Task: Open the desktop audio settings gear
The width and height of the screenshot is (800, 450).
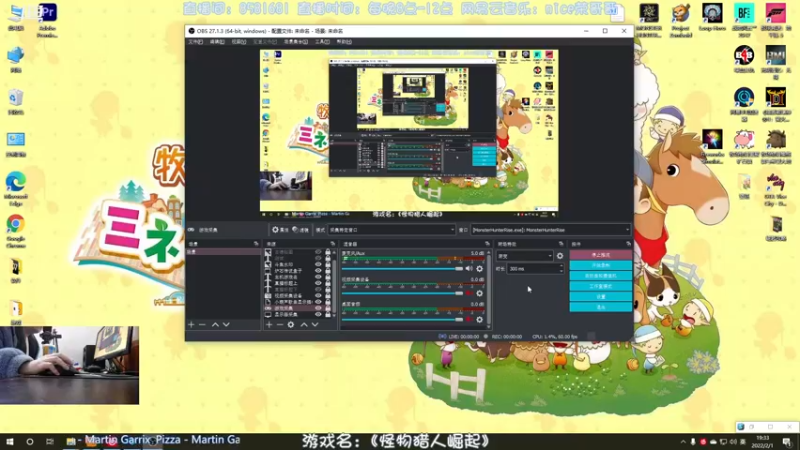Action: click(x=480, y=319)
